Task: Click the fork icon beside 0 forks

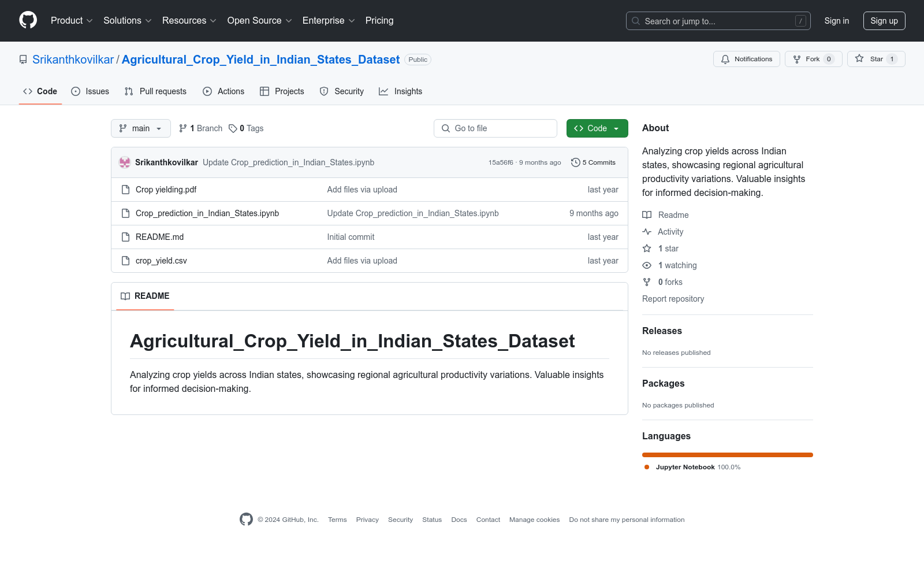Action: [647, 282]
